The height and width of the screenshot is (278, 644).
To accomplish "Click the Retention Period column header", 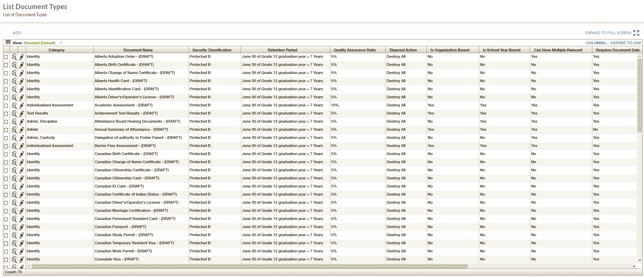I will [282, 50].
